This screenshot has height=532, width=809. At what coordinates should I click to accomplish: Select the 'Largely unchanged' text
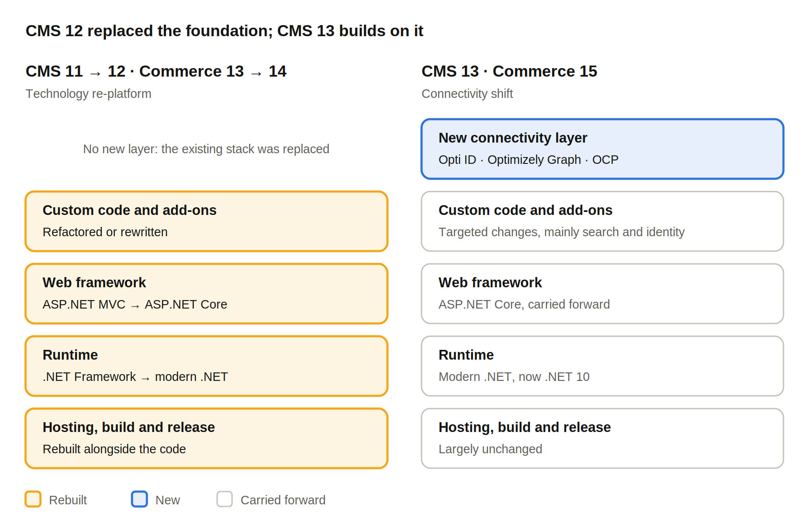tap(490, 449)
